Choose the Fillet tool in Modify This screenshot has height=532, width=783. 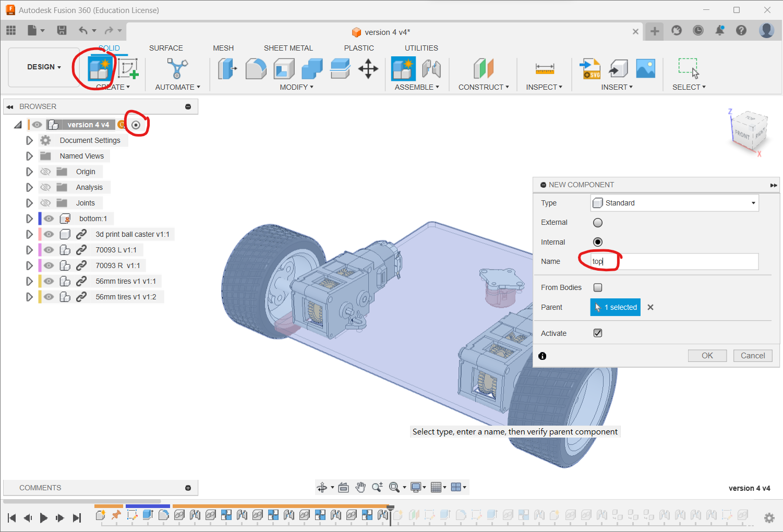coord(256,69)
